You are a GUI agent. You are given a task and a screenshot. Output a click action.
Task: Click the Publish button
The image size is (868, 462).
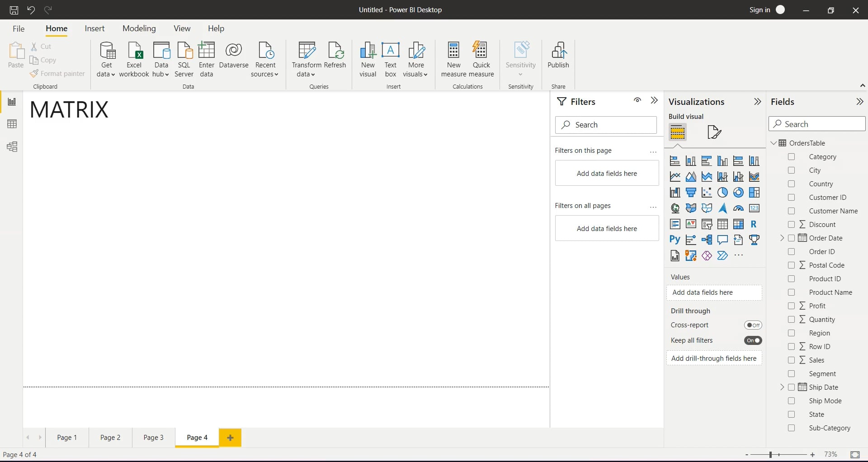point(558,55)
